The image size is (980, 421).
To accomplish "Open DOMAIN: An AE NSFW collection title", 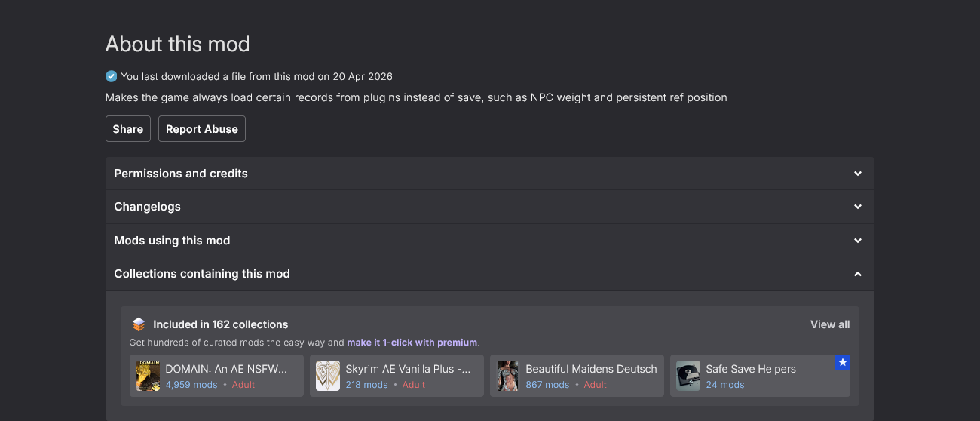I will pos(227,369).
